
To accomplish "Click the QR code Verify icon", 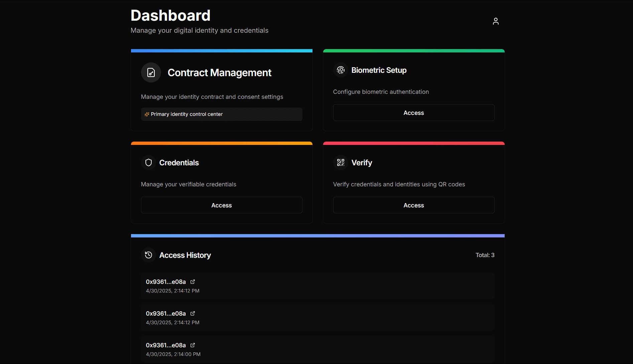I will (x=341, y=163).
